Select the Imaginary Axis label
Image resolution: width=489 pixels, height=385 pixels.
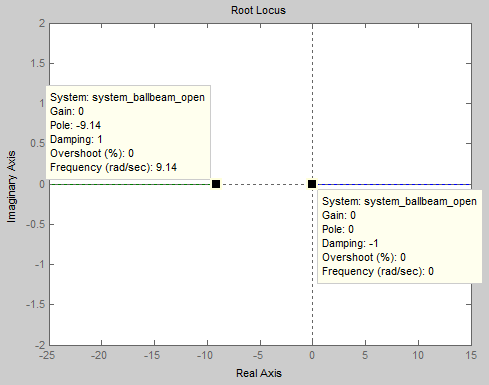[11, 187]
